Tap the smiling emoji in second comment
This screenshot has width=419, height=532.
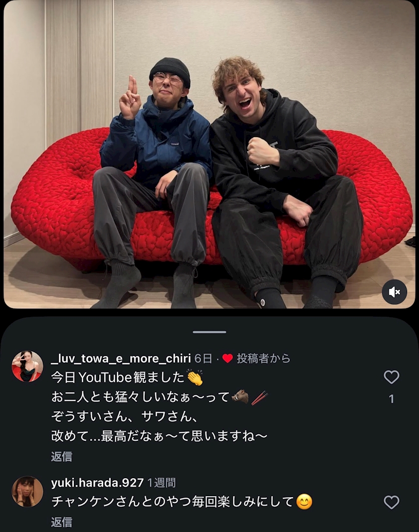tap(304, 502)
